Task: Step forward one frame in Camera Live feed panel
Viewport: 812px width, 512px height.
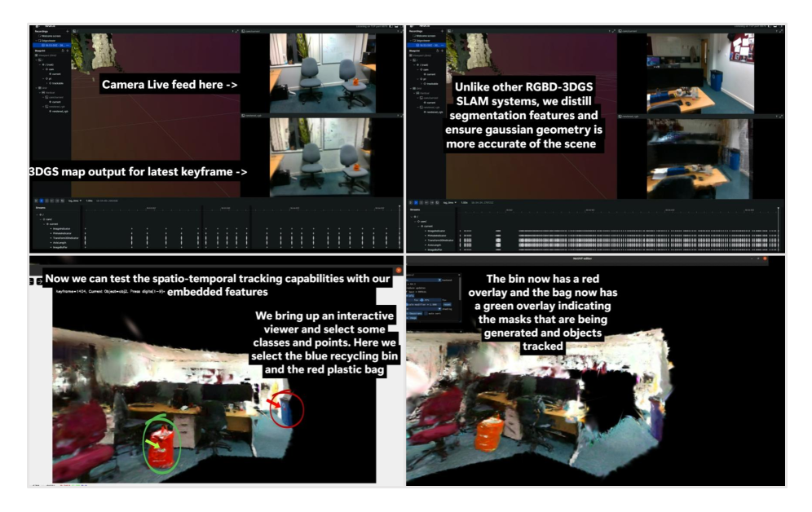Action: 57,201
